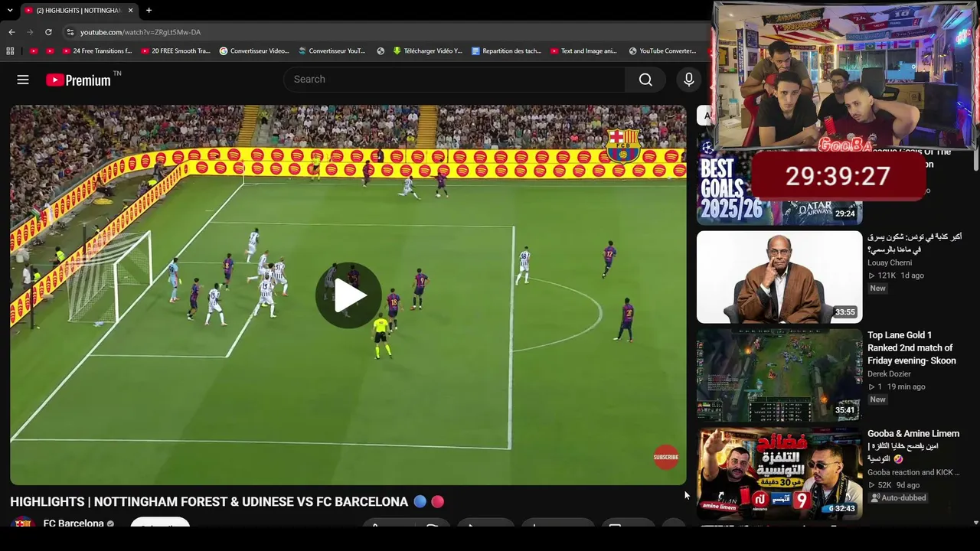
Task: Go back with the browser back arrow
Action: [x=11, y=32]
